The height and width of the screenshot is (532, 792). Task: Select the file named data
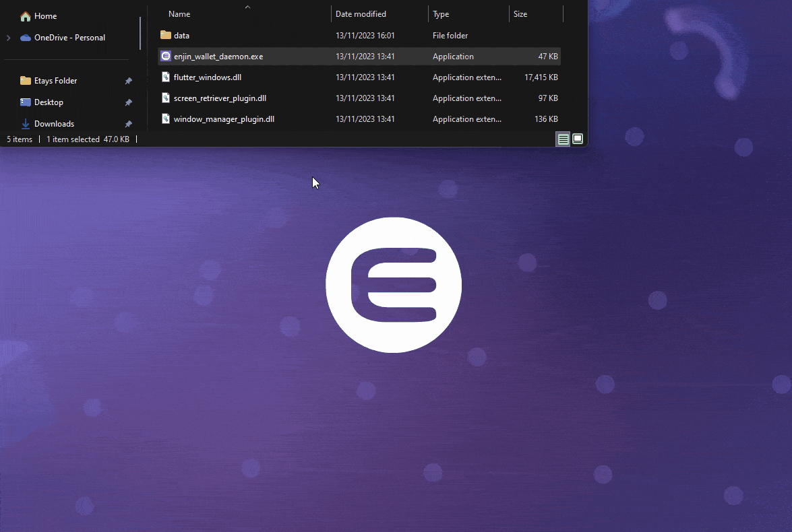[181, 35]
